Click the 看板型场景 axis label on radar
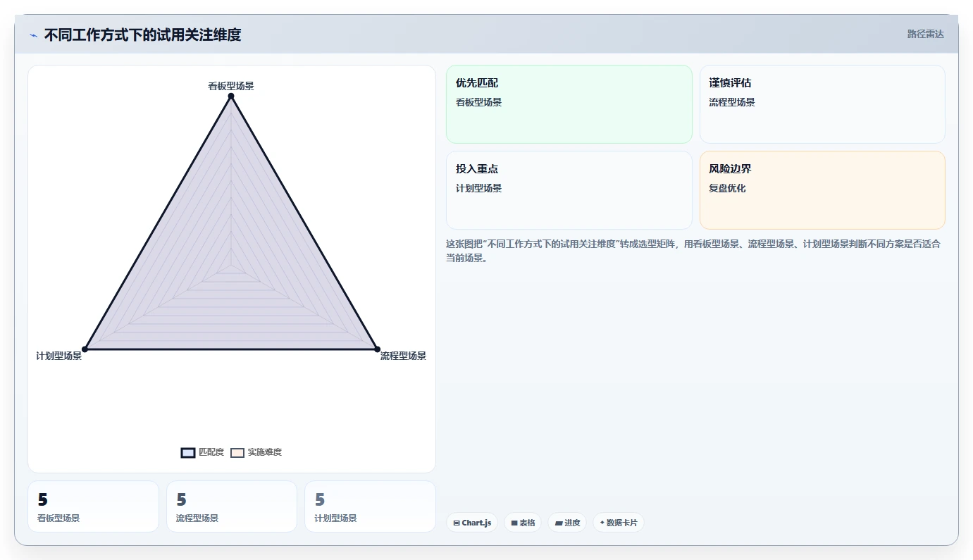 231,86
